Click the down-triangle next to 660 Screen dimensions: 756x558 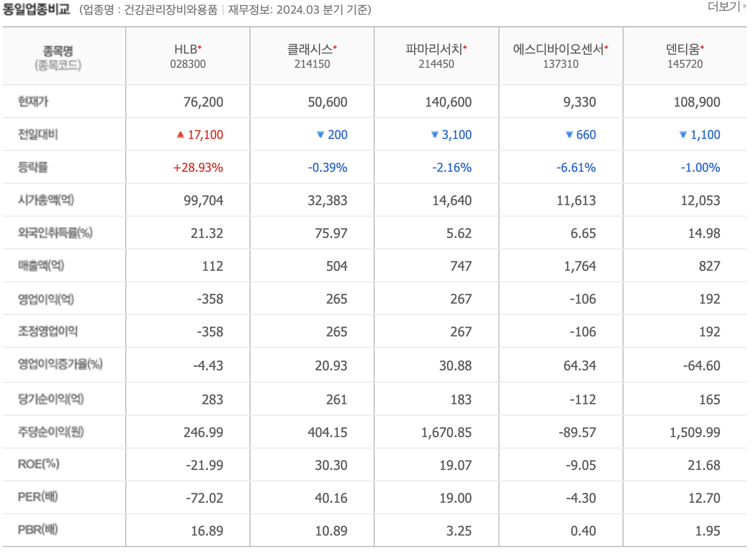(569, 135)
